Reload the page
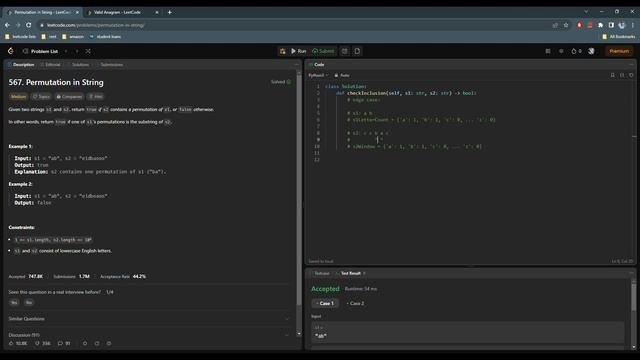This screenshot has height=360, width=640. click(29, 25)
